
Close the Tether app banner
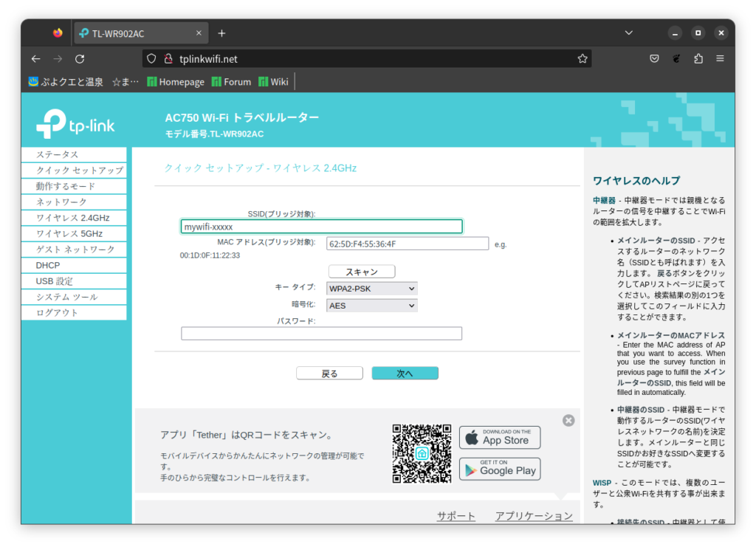click(x=568, y=421)
